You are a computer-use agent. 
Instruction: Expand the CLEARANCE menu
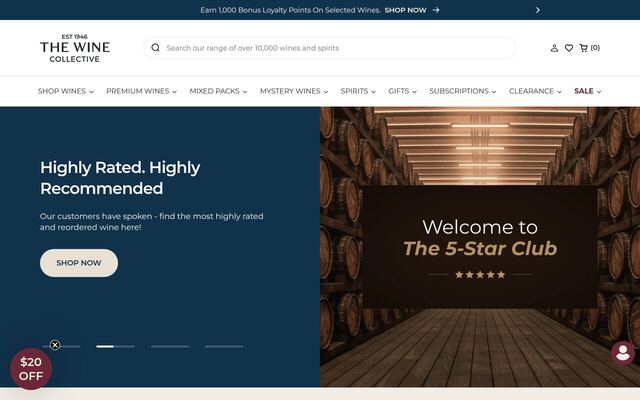tap(535, 91)
